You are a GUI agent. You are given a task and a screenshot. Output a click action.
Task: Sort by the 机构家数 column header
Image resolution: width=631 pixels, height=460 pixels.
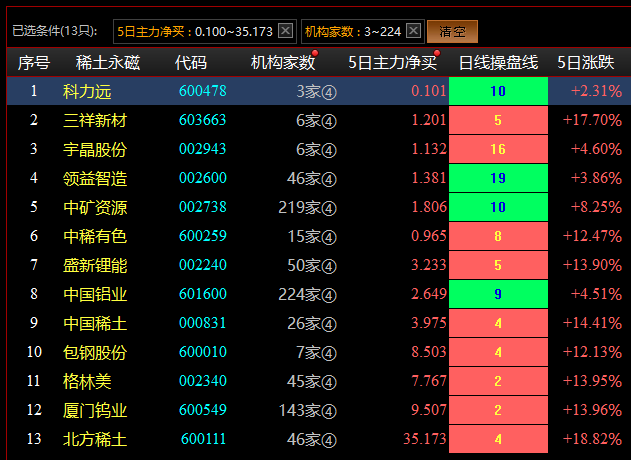click(x=283, y=63)
